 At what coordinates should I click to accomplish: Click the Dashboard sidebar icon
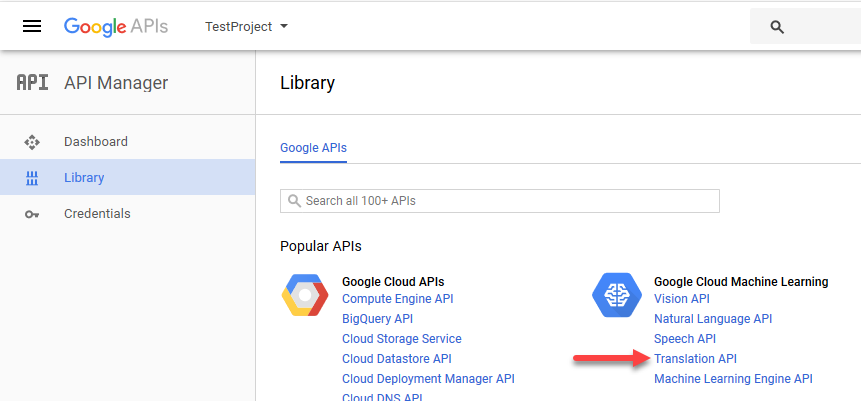click(32, 142)
